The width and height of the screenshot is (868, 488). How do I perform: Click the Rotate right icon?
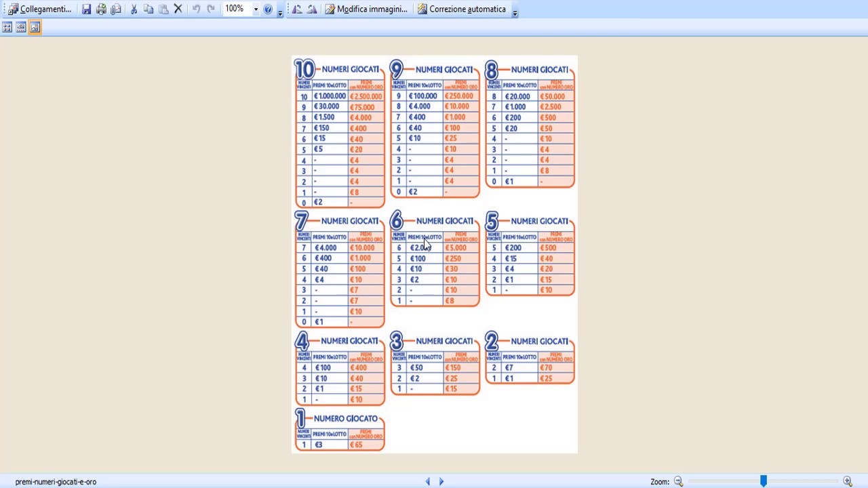312,9
